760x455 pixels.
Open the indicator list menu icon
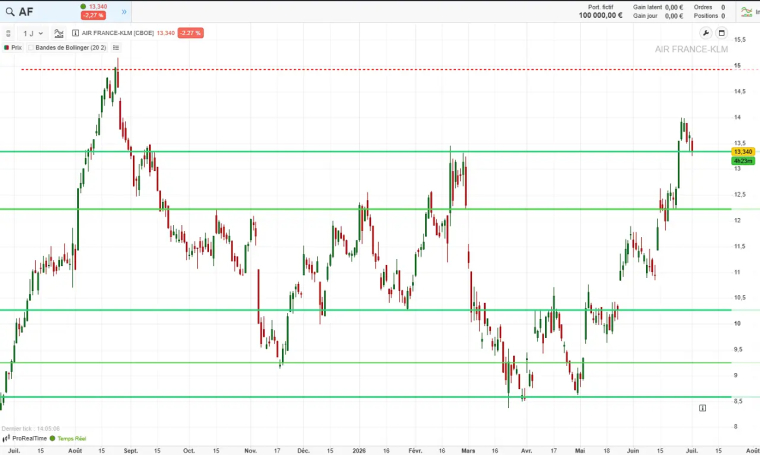(x=116, y=47)
